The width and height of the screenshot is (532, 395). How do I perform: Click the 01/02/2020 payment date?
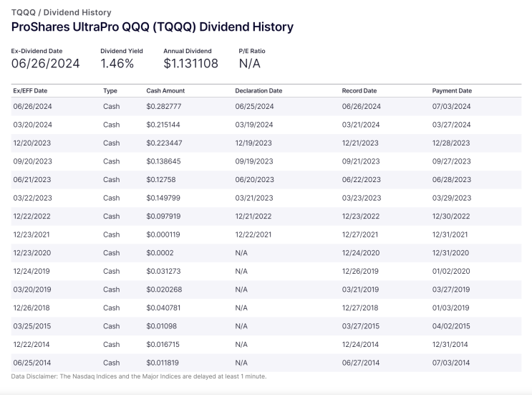coord(451,272)
